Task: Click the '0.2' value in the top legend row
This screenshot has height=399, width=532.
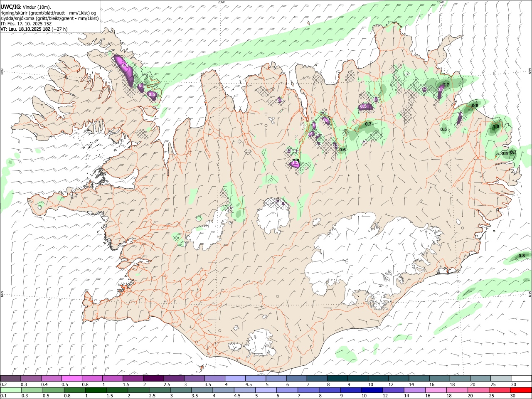Action: (3, 384)
